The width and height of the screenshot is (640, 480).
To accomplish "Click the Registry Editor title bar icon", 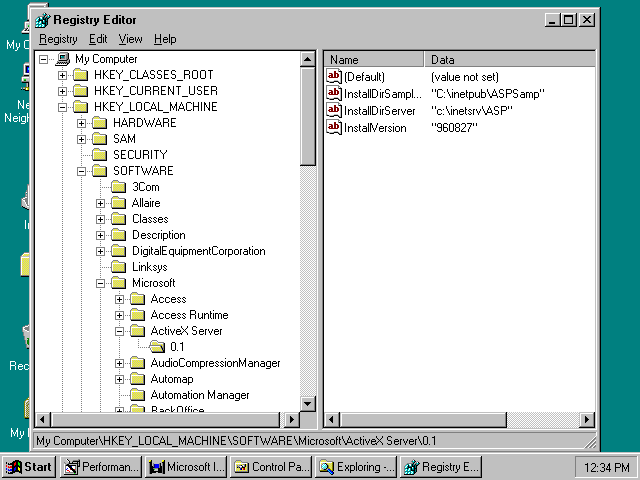I will click(42, 20).
